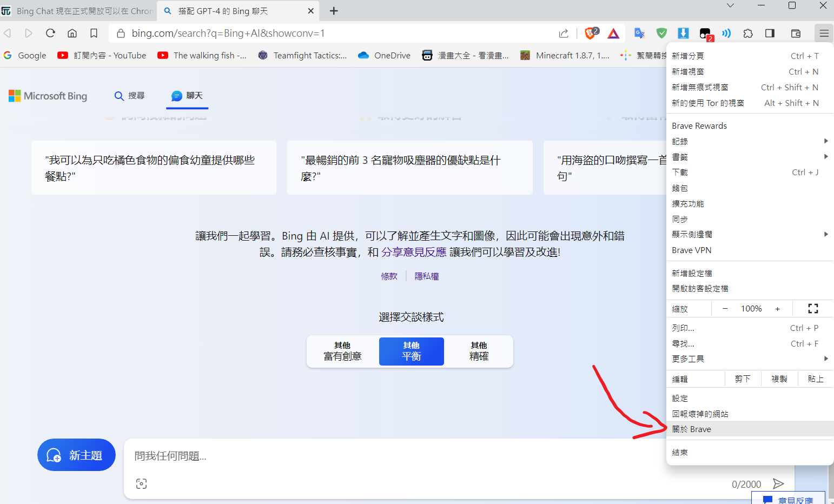
Task: Open 設定 from the menu
Action: (750, 398)
